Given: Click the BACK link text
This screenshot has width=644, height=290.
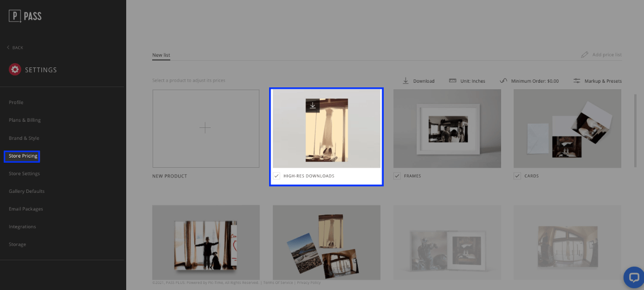Looking at the screenshot, I should pos(18,48).
